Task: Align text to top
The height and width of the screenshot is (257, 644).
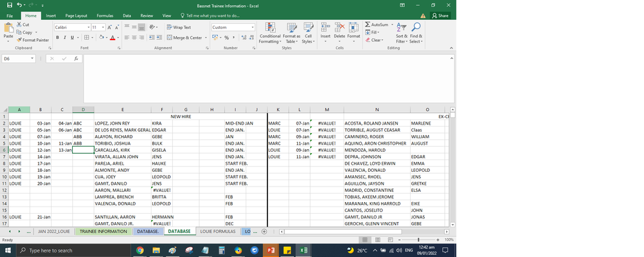Action: pyautogui.click(x=127, y=27)
